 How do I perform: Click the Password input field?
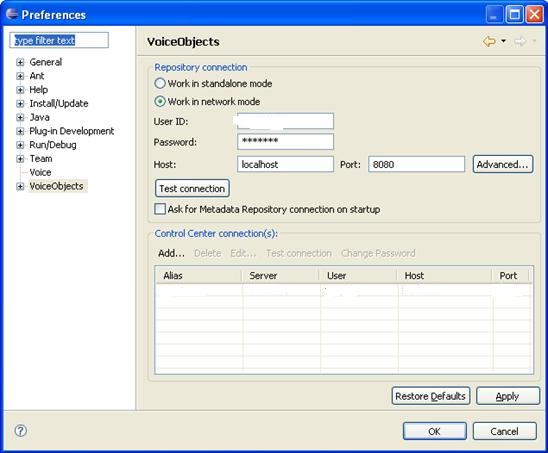(x=285, y=142)
